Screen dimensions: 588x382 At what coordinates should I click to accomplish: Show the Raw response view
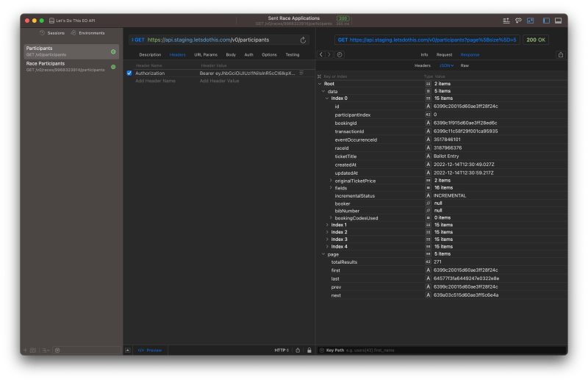point(465,65)
